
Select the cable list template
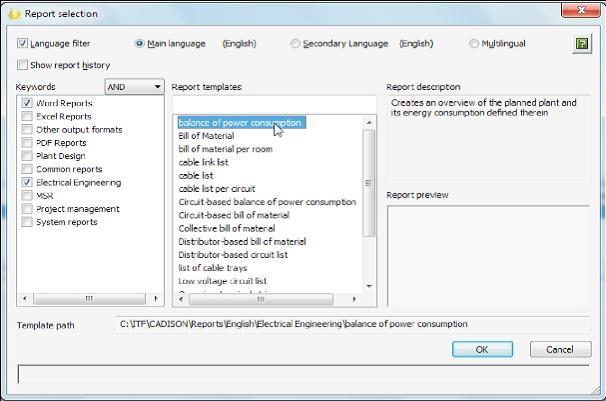click(x=196, y=176)
